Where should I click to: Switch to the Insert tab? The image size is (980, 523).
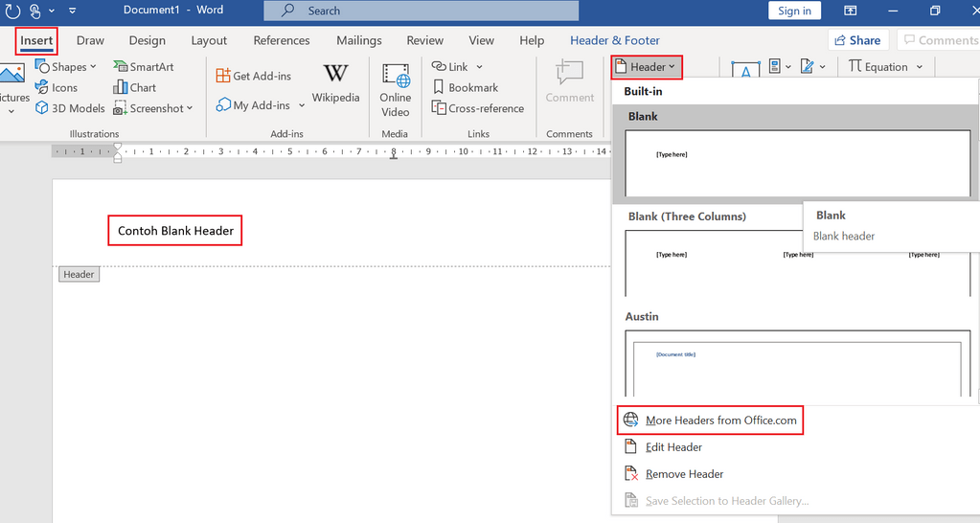(x=36, y=40)
